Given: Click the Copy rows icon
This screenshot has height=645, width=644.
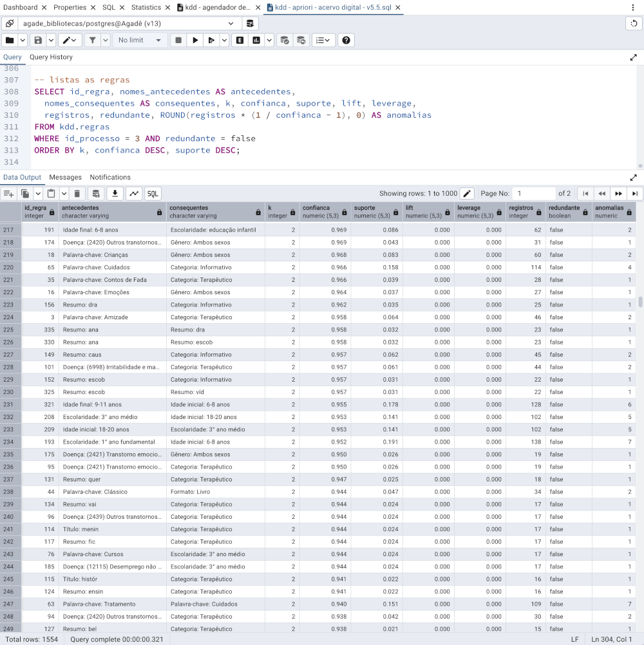Looking at the screenshot, I should (x=25, y=193).
